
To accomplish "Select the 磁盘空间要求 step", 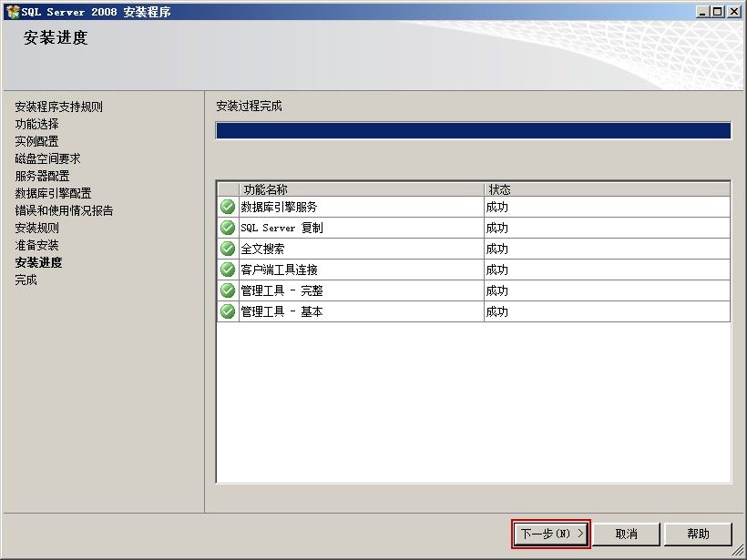I will point(47,158).
